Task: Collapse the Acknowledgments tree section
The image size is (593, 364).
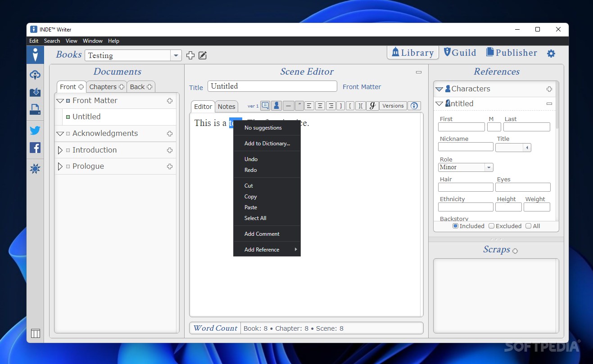Action: point(60,134)
